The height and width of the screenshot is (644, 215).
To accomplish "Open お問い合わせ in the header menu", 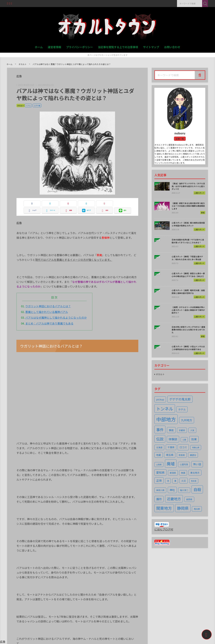I will [172, 47].
